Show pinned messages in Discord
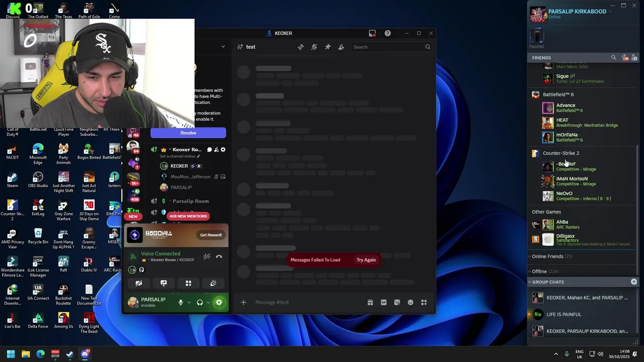This screenshot has height=362, width=644. point(328,47)
